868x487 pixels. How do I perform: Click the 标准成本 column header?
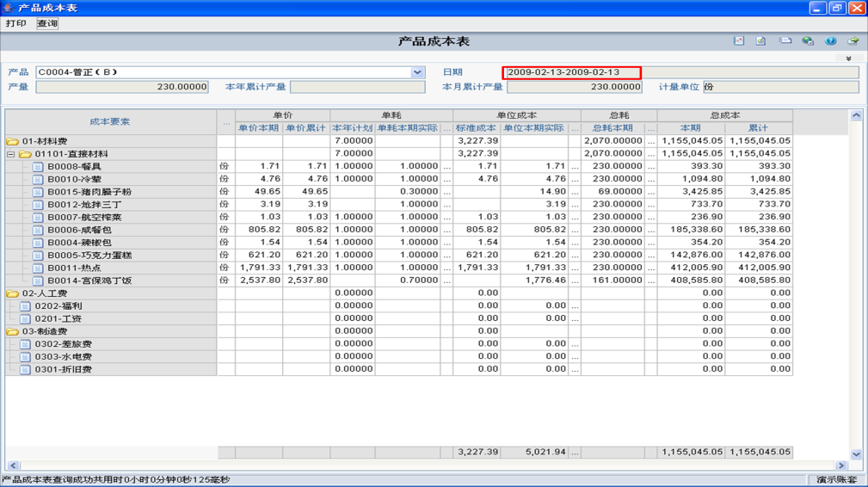point(477,128)
